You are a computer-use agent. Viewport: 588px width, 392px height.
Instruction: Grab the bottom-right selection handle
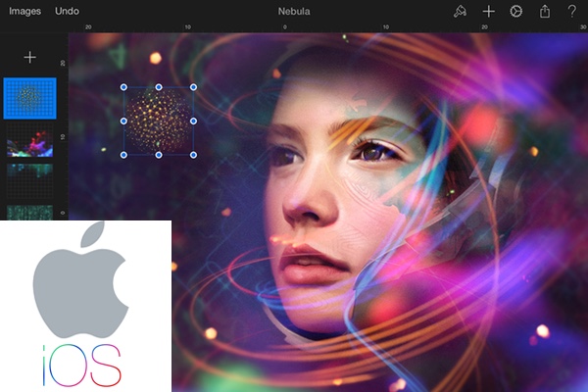click(x=193, y=155)
